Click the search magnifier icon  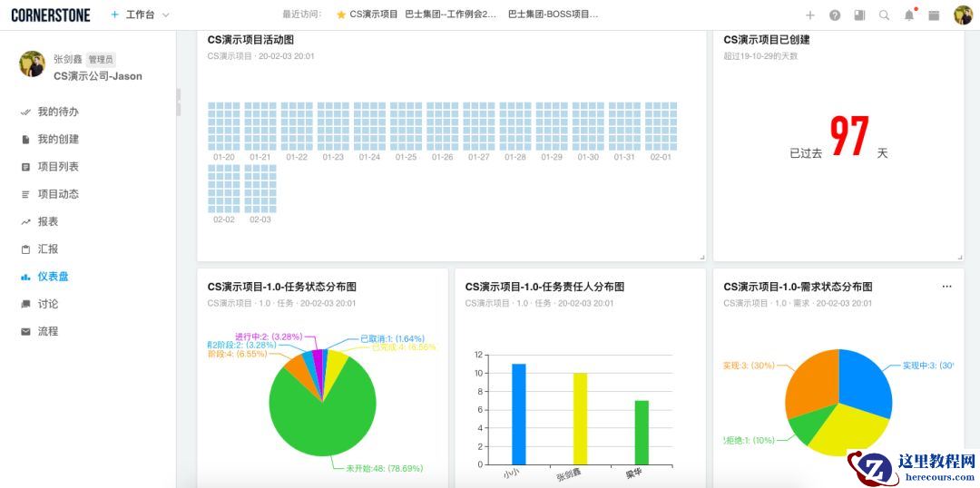point(884,15)
